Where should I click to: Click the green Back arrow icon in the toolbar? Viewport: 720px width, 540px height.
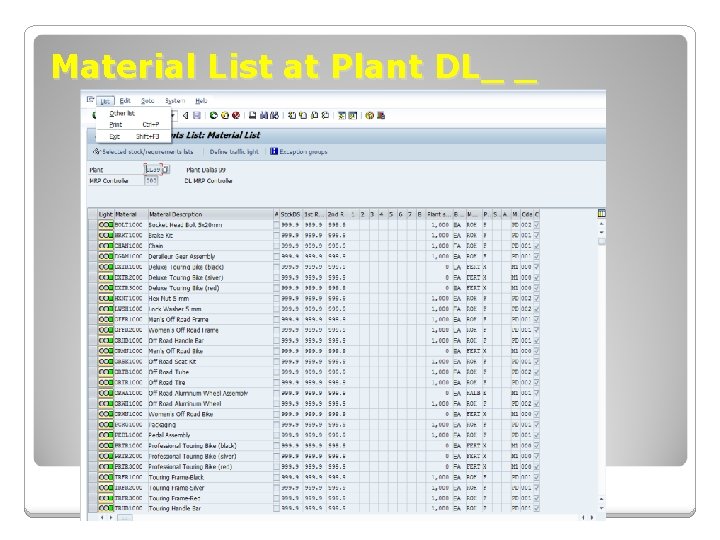click(x=213, y=116)
